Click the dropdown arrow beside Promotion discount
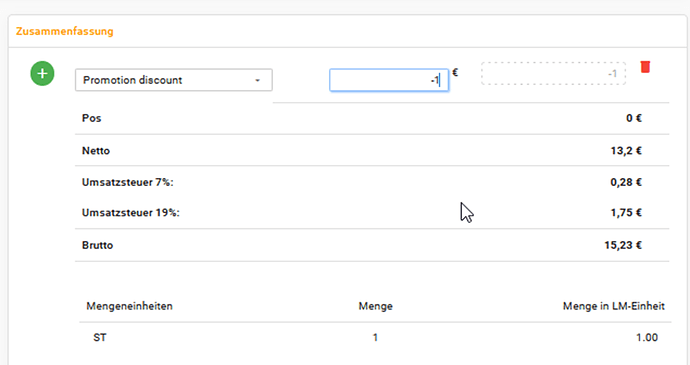Screen dimensions: 690x365 click(257, 81)
